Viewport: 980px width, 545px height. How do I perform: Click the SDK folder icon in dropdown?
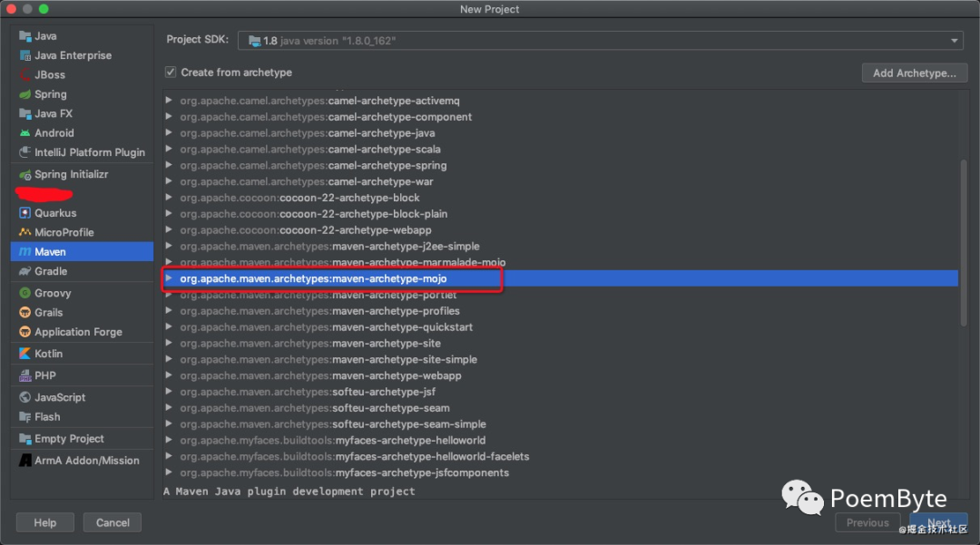pyautogui.click(x=254, y=41)
